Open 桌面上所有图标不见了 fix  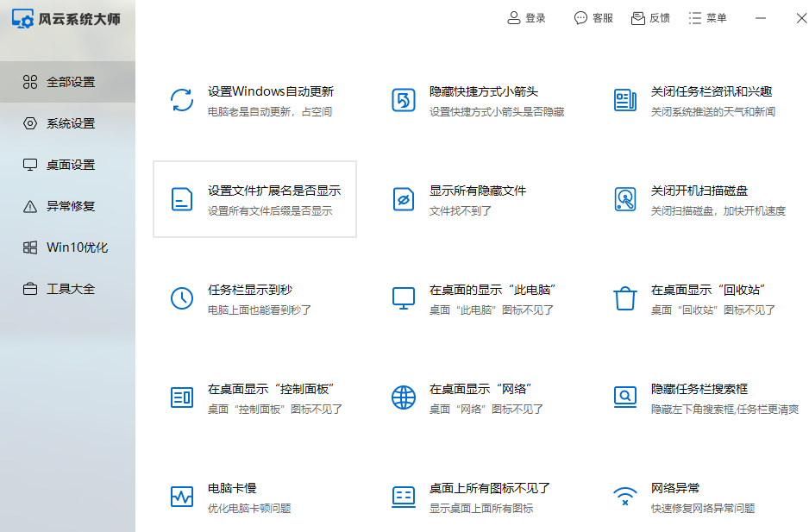tap(490, 488)
